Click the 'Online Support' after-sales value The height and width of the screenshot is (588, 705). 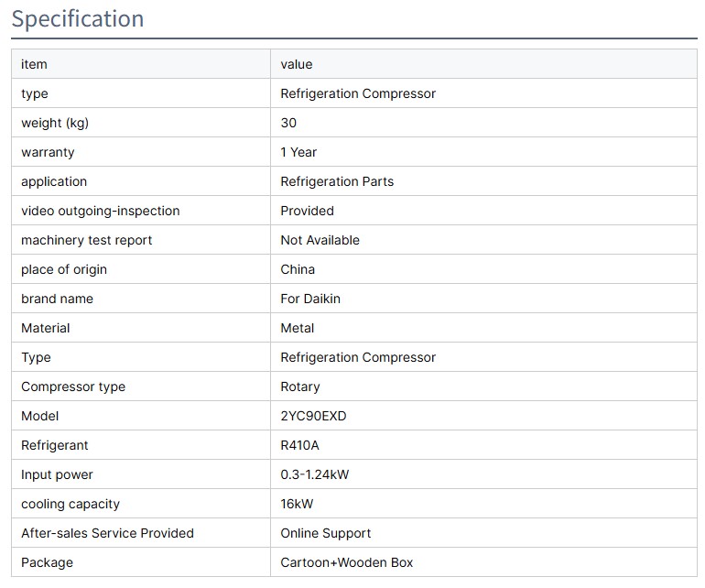coord(326,533)
